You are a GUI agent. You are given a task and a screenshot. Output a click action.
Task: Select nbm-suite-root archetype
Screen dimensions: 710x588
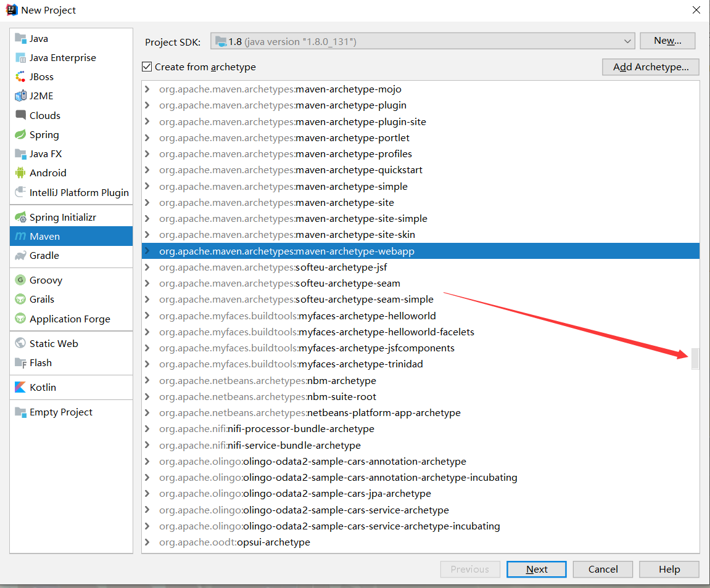point(421,397)
